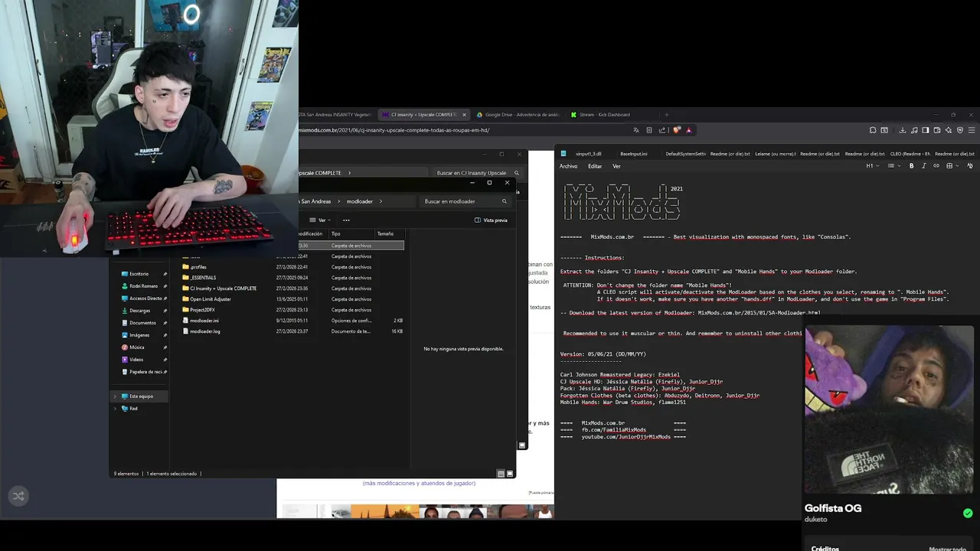980x551 pixels.
Task: Open Música in Explorer sidebar
Action: pyautogui.click(x=137, y=347)
